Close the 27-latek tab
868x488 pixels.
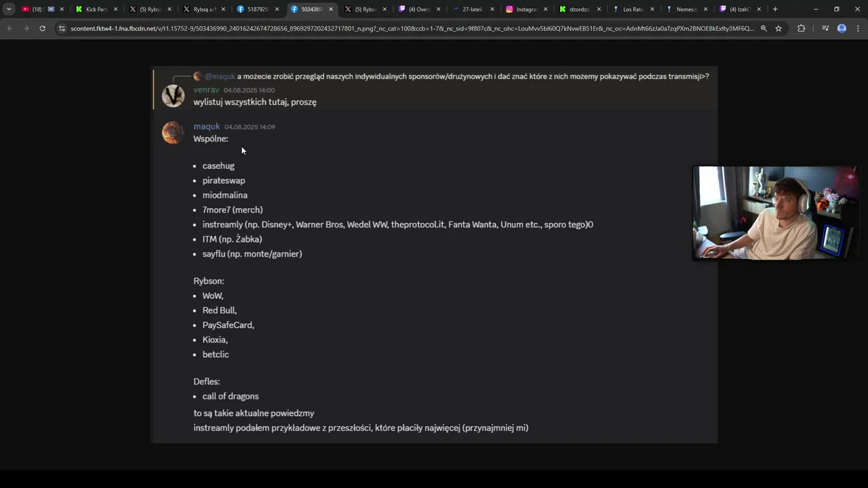pos(492,9)
